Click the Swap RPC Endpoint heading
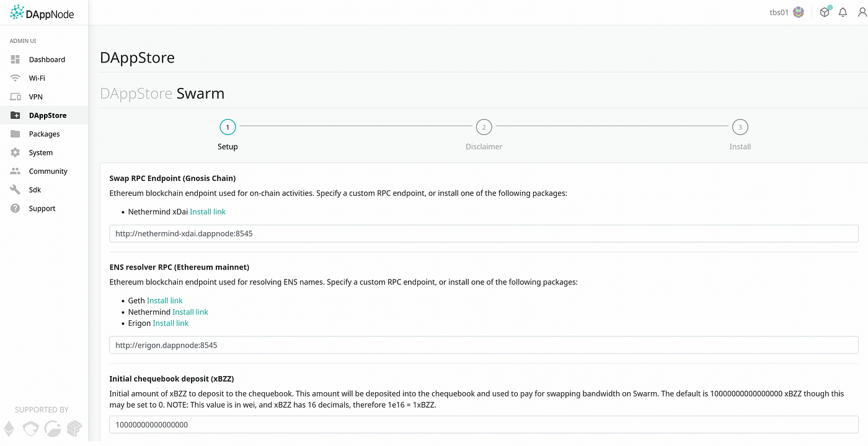The height and width of the screenshot is (446, 868). [172, 178]
